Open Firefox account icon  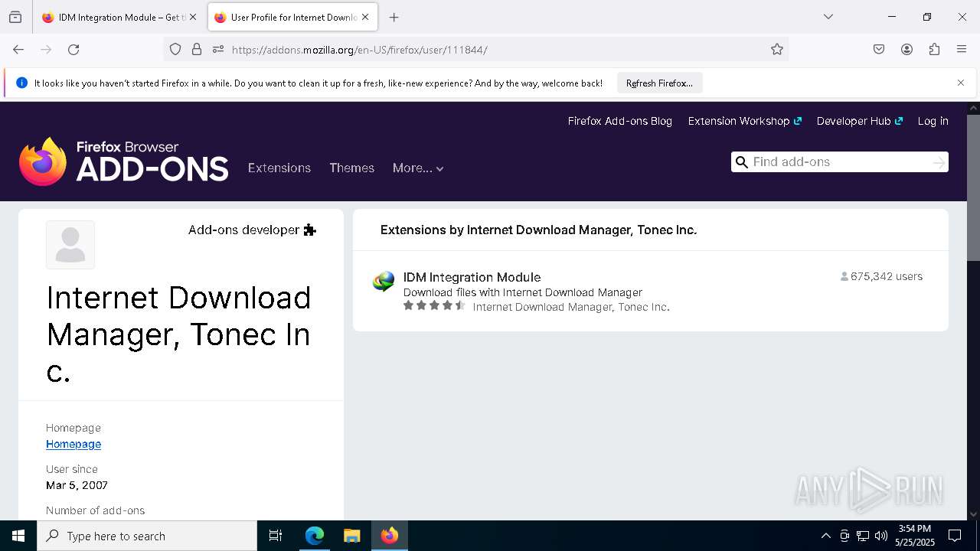906,50
